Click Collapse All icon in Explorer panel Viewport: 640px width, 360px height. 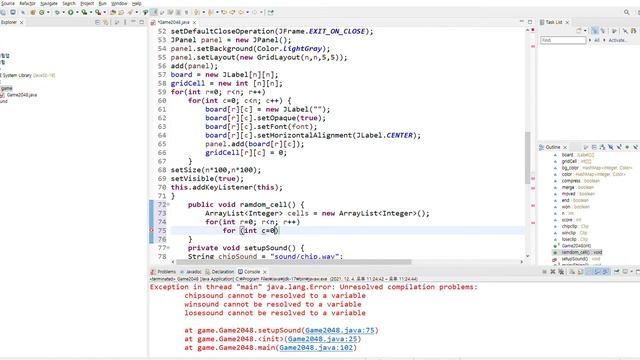97,22
